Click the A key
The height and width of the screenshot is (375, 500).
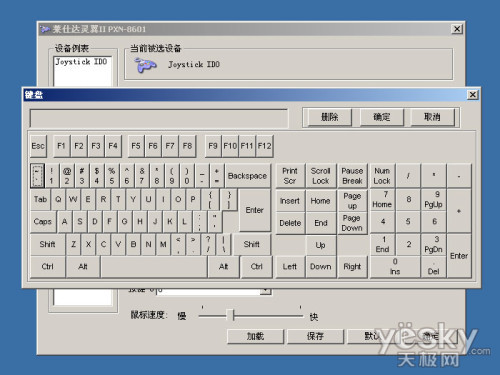click(65, 222)
